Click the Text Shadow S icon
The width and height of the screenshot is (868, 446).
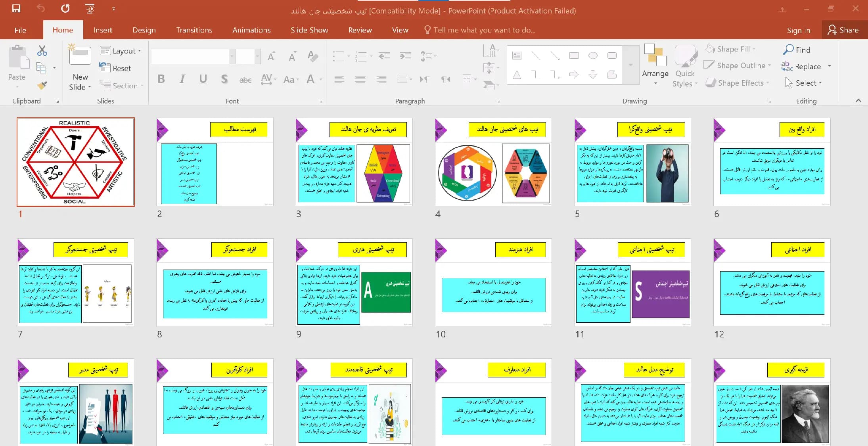[224, 79]
